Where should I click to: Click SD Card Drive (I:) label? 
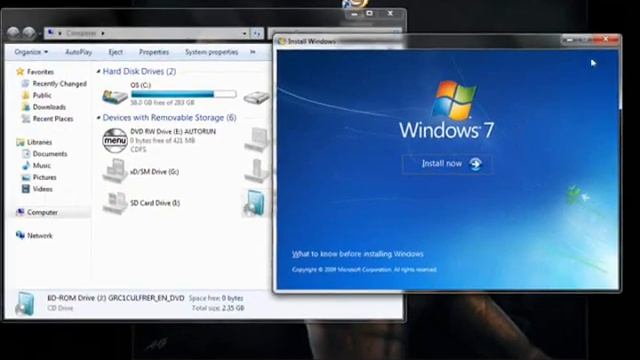pyautogui.click(x=155, y=203)
